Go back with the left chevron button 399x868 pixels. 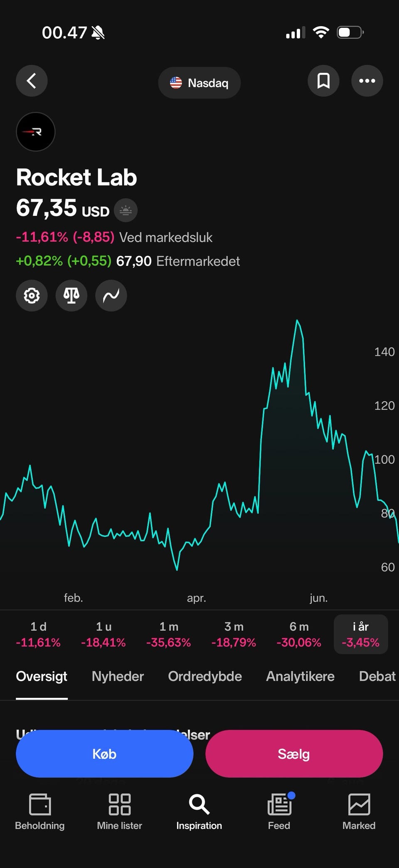(32, 81)
